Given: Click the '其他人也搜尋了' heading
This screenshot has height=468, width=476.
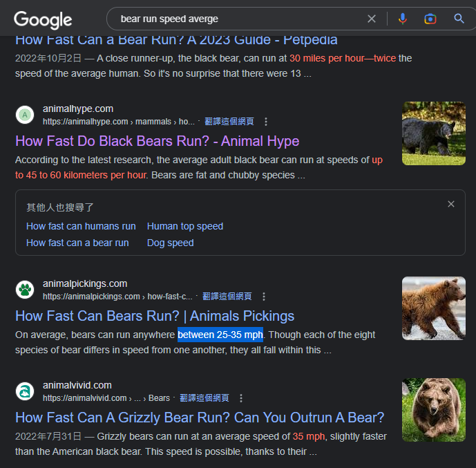Looking at the screenshot, I should [x=60, y=207].
